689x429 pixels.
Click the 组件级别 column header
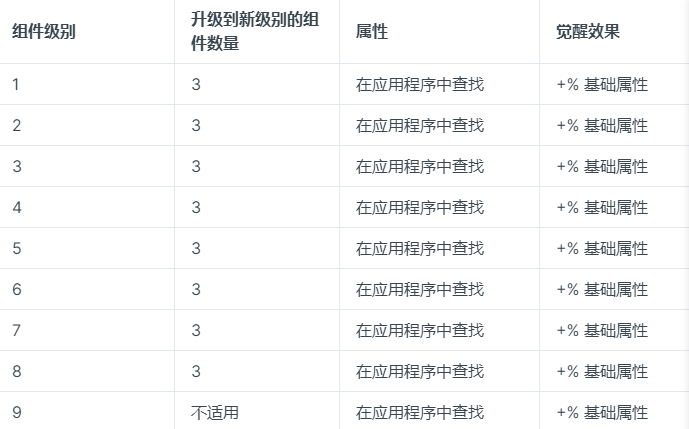click(x=44, y=32)
